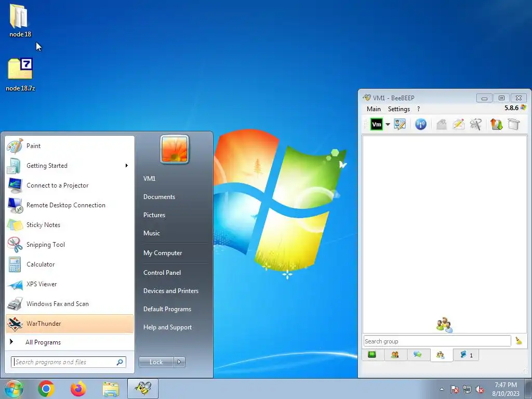Open Google Chrome from the taskbar
The height and width of the screenshot is (399, 532).
click(x=46, y=389)
